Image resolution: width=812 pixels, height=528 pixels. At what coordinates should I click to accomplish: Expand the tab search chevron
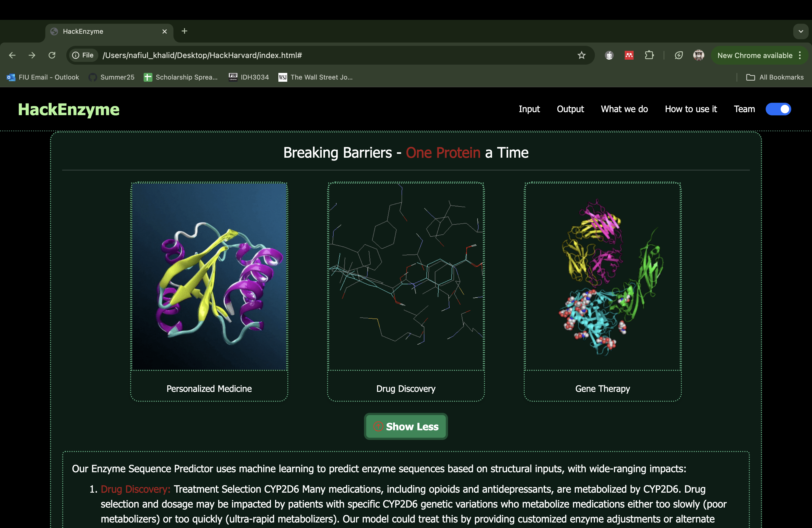(801, 31)
